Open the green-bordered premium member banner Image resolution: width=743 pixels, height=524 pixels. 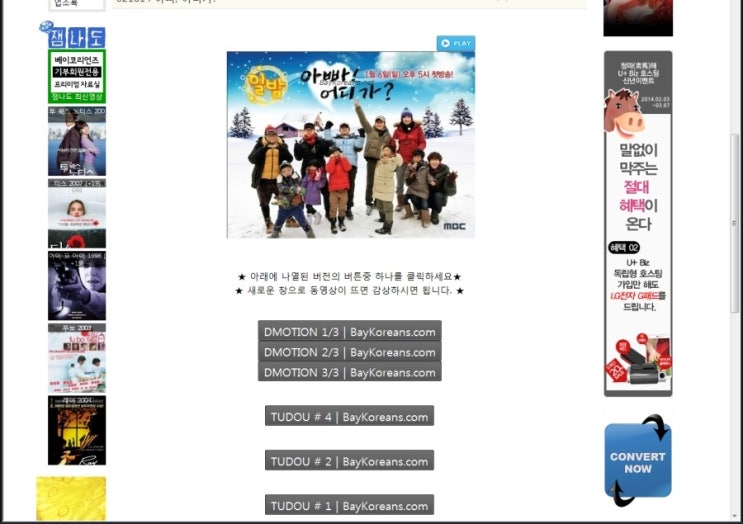click(77, 76)
